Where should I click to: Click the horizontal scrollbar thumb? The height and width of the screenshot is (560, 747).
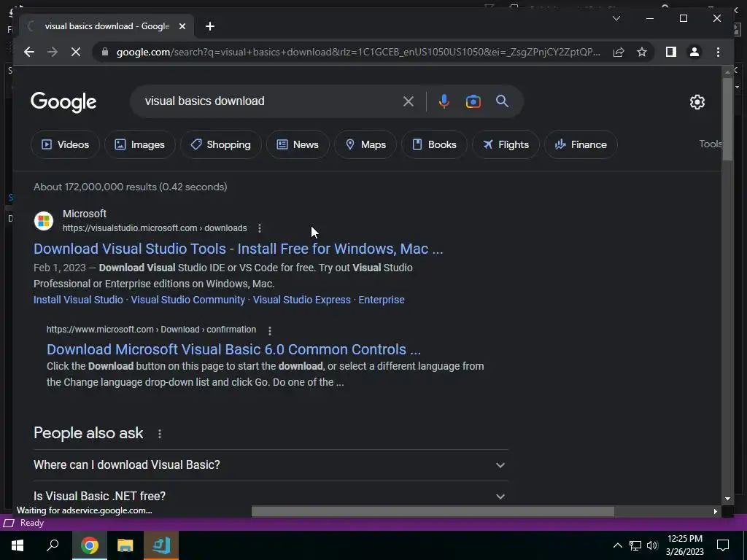[433, 511]
